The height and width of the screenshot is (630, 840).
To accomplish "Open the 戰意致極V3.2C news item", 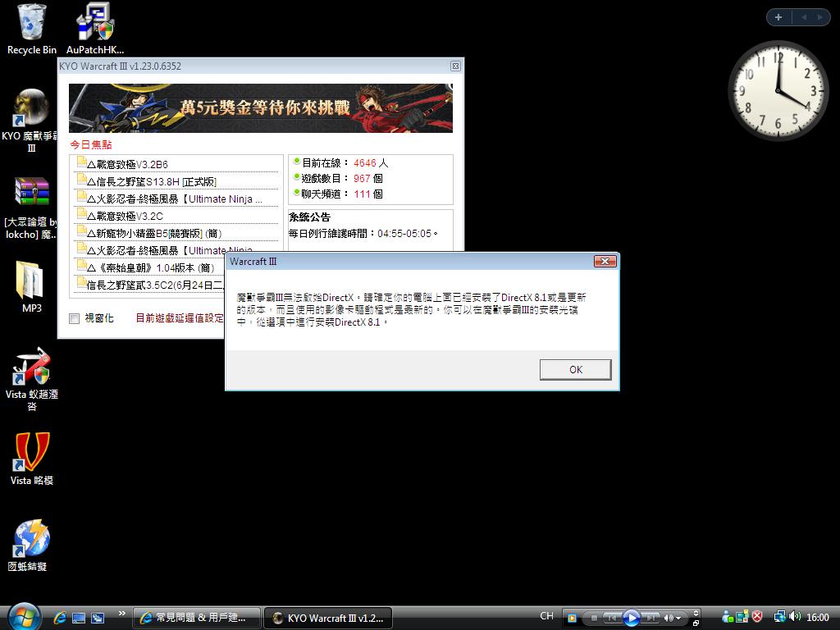I will click(125, 216).
